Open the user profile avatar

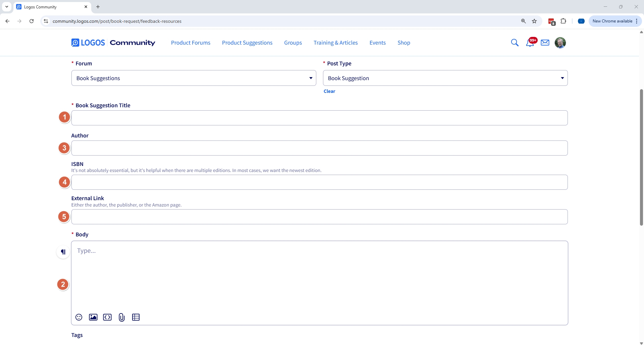point(560,43)
